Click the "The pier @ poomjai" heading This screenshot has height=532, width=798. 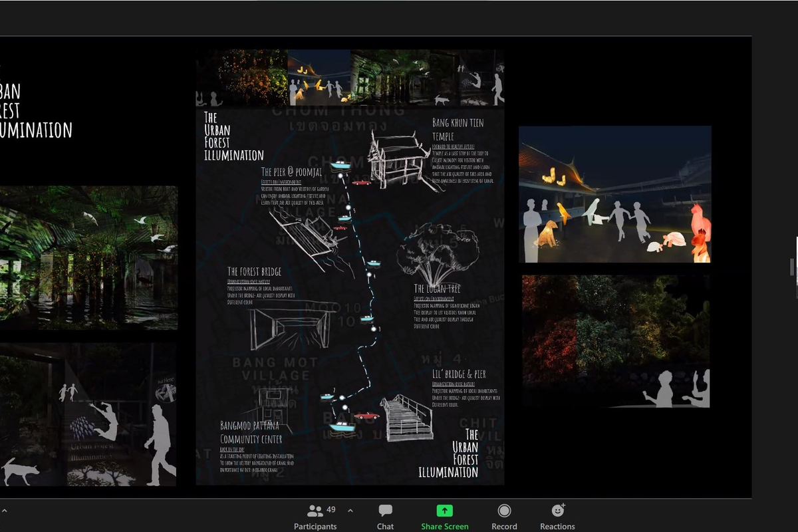click(291, 172)
